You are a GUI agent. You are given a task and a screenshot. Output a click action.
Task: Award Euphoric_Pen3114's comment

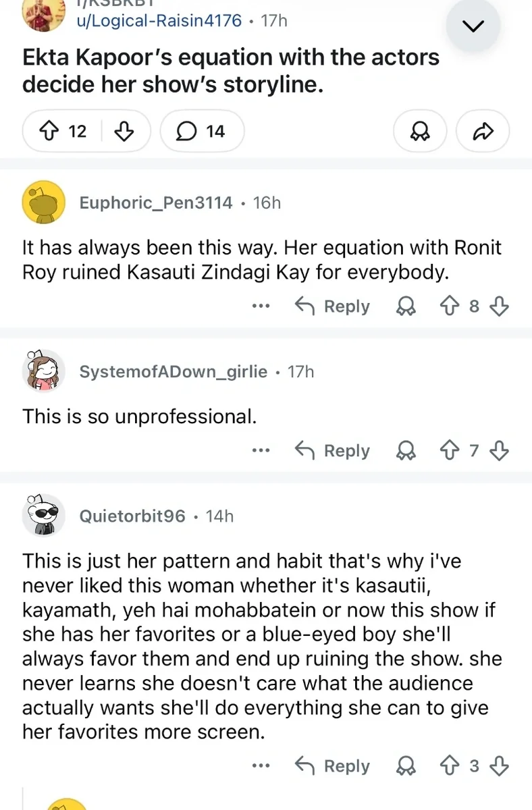405,306
